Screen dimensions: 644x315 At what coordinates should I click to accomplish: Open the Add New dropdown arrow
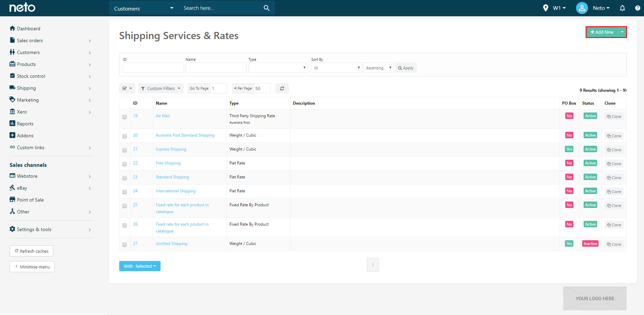pos(622,32)
